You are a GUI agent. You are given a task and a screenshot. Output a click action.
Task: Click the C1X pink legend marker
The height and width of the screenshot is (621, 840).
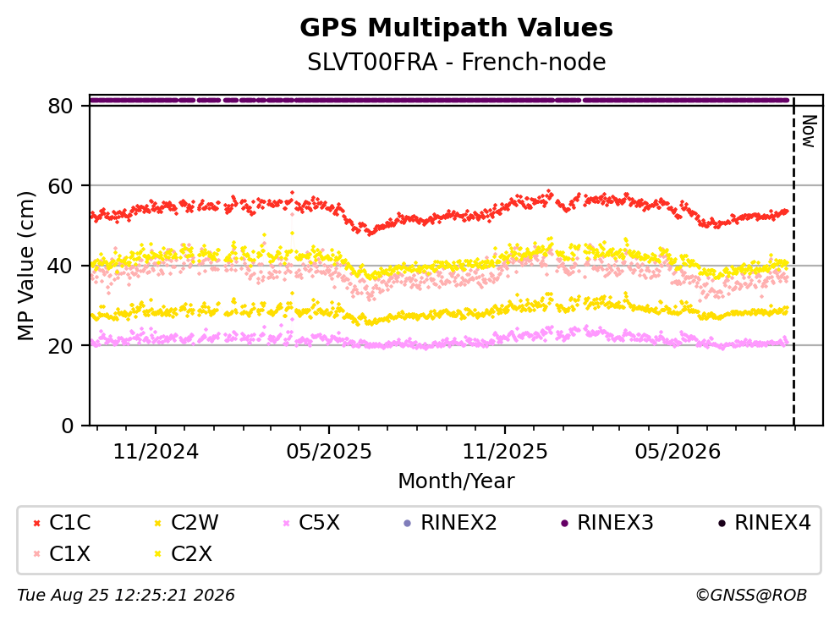36,553
